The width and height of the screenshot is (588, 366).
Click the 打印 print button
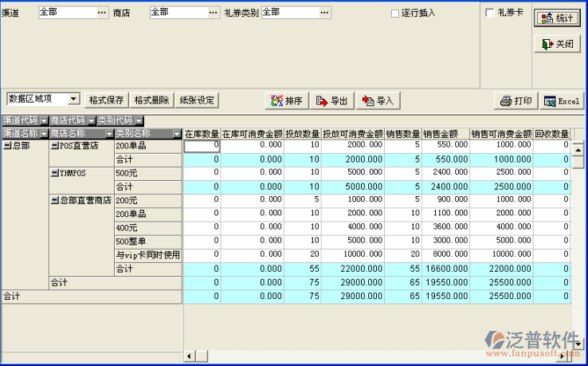click(x=515, y=100)
